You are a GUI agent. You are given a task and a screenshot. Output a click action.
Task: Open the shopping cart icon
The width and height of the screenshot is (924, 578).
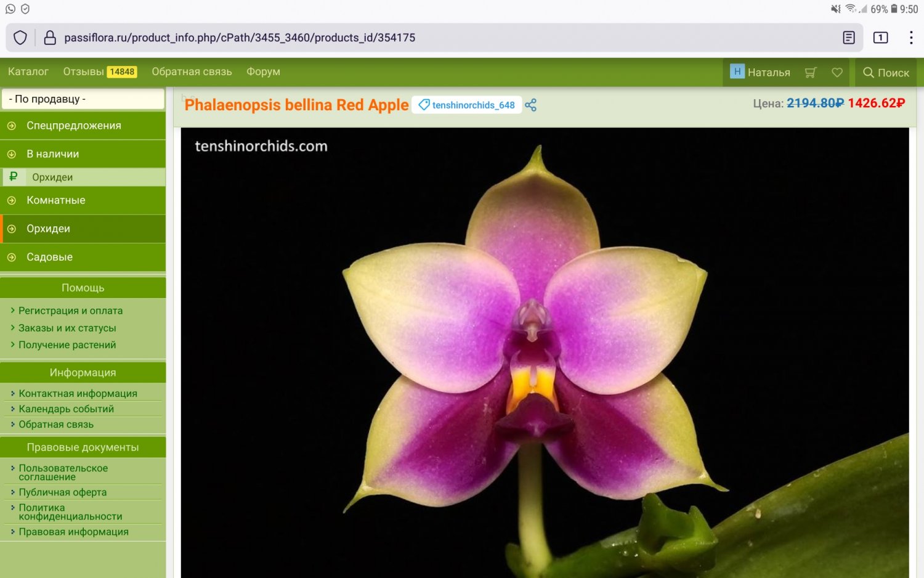(x=810, y=73)
